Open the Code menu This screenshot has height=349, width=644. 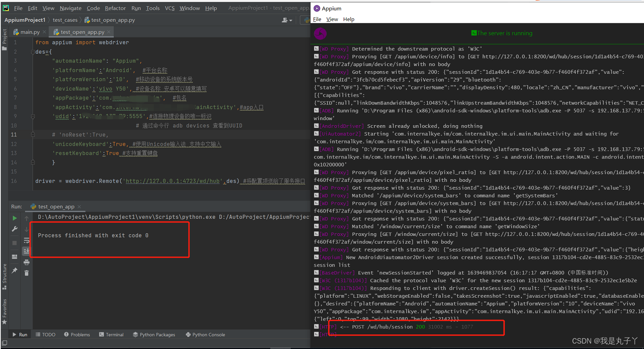93,8
